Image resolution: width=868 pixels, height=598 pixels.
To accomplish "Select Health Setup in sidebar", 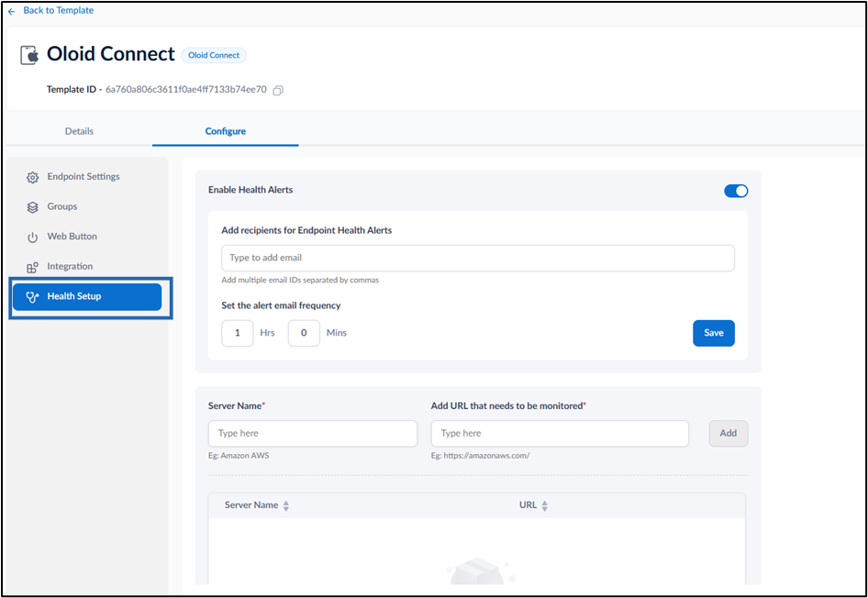I will [x=87, y=297].
